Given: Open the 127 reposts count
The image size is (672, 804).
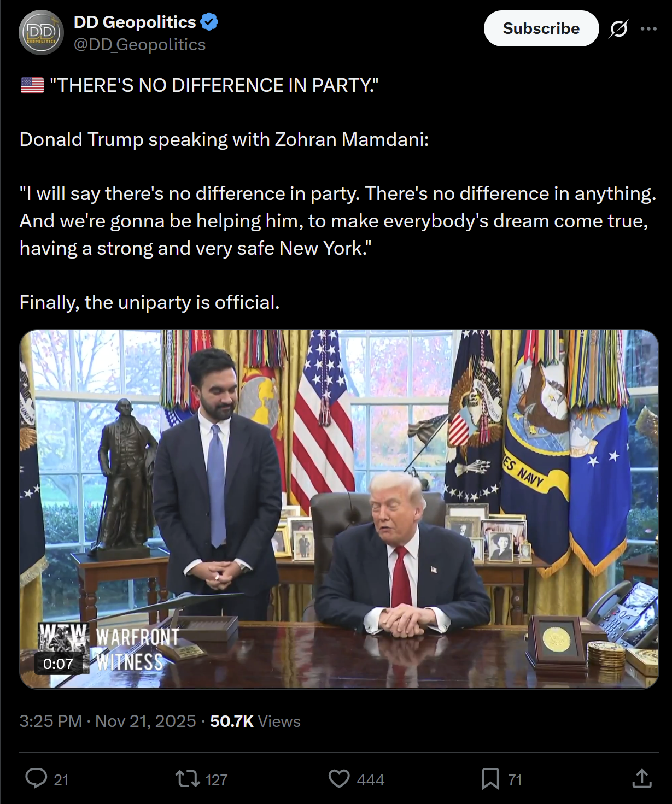Looking at the screenshot, I should (x=217, y=779).
